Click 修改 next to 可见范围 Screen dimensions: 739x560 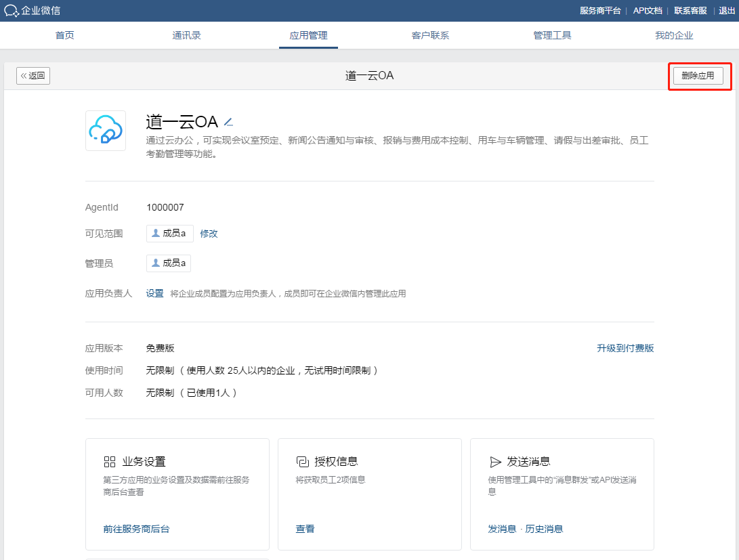209,234
